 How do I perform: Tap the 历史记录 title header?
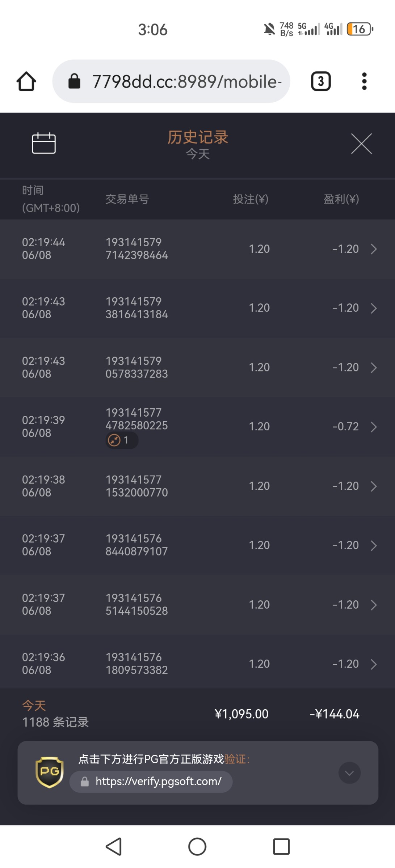[198, 138]
